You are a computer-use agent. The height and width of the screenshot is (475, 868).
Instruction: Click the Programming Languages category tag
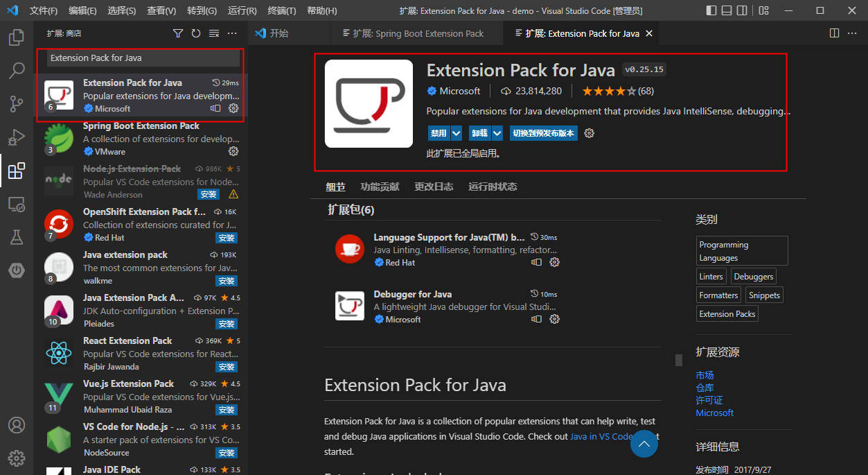(742, 251)
